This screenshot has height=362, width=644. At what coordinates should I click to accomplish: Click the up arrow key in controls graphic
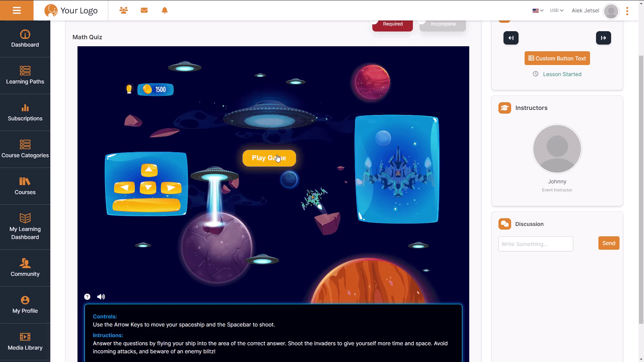(149, 170)
